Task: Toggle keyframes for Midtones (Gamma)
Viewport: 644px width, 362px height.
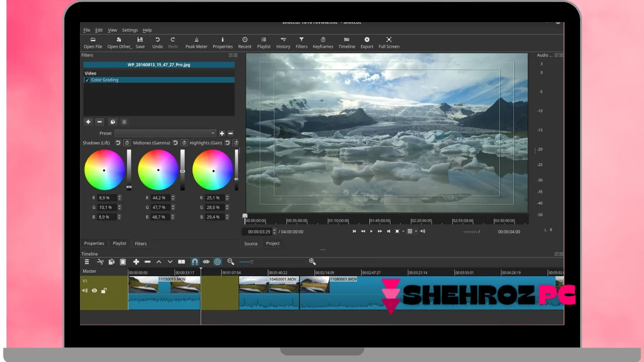Action: (x=184, y=143)
